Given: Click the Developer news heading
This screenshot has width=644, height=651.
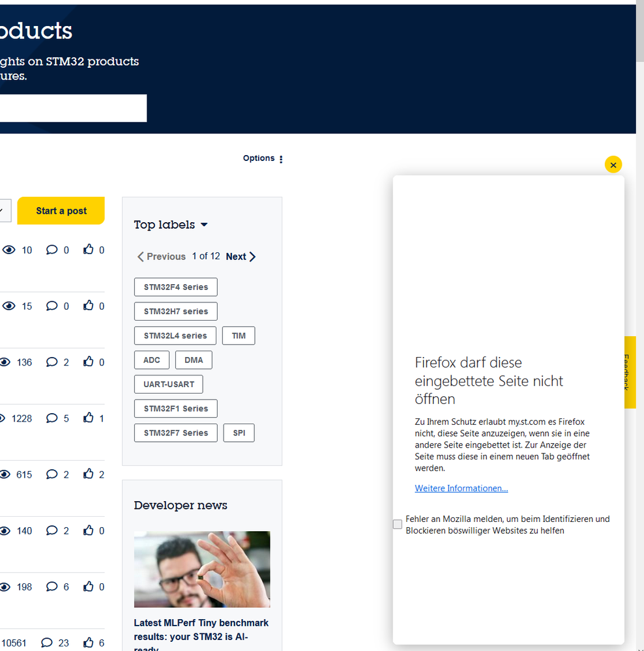Looking at the screenshot, I should [x=180, y=505].
